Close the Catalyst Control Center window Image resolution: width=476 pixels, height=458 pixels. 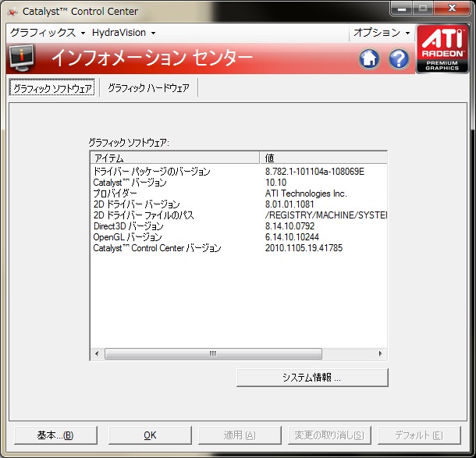coord(453,9)
